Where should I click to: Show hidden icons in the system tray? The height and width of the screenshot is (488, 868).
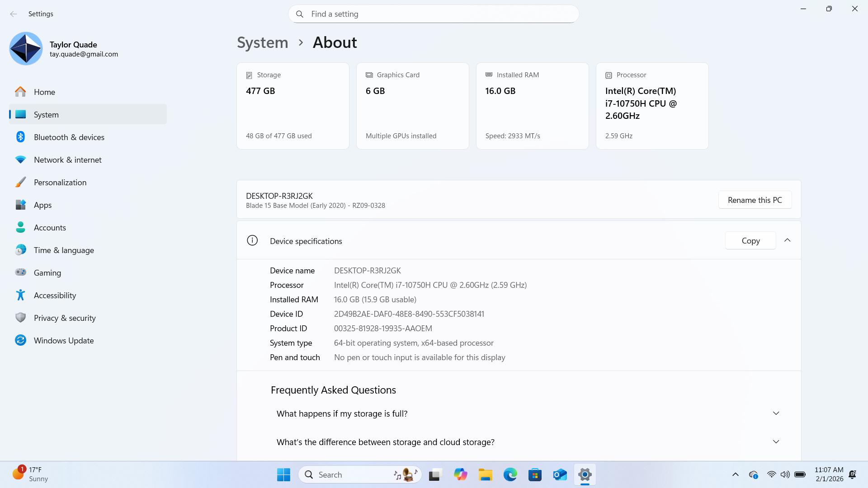click(735, 474)
